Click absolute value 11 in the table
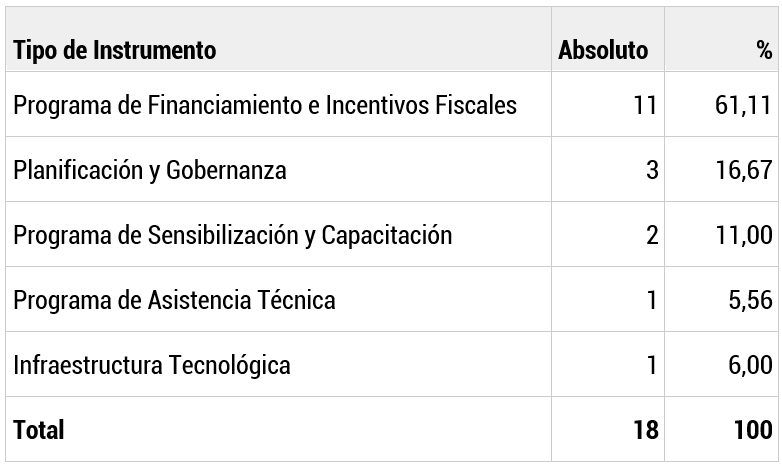This screenshot has width=782, height=465. [646, 104]
